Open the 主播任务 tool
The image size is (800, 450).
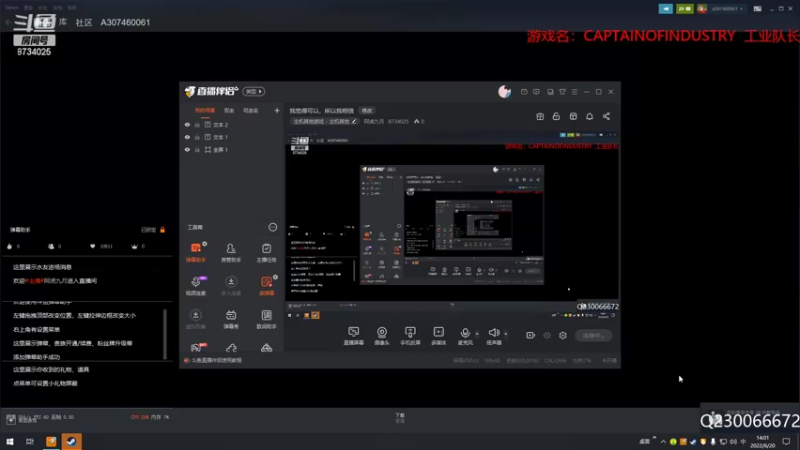[x=266, y=252]
